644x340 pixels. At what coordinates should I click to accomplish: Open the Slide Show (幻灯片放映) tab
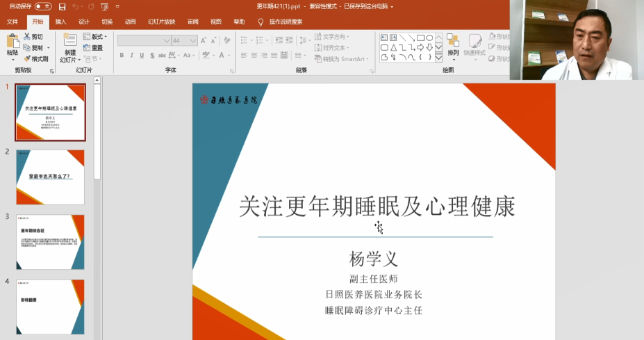point(160,22)
